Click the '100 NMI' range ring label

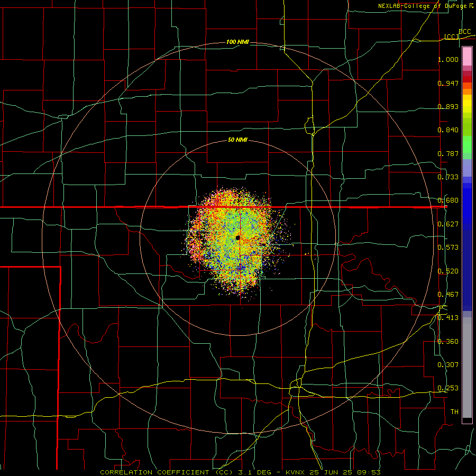coord(237,42)
